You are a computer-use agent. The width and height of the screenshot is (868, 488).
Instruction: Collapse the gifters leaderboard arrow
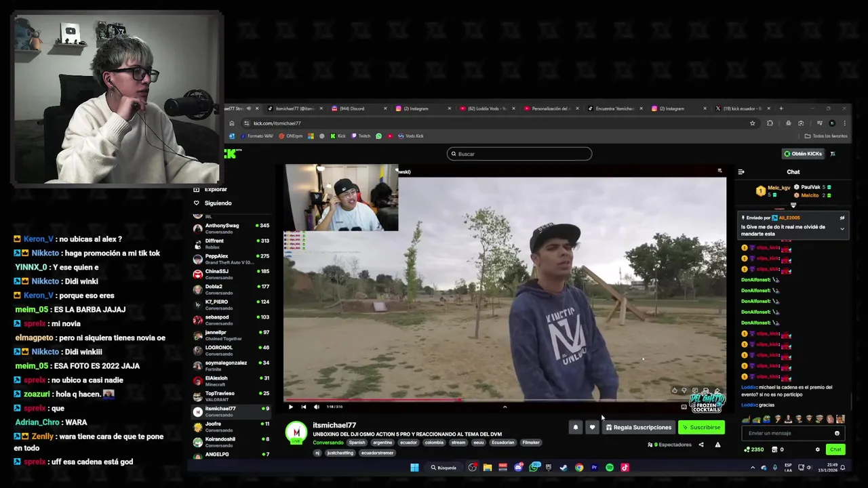793,205
